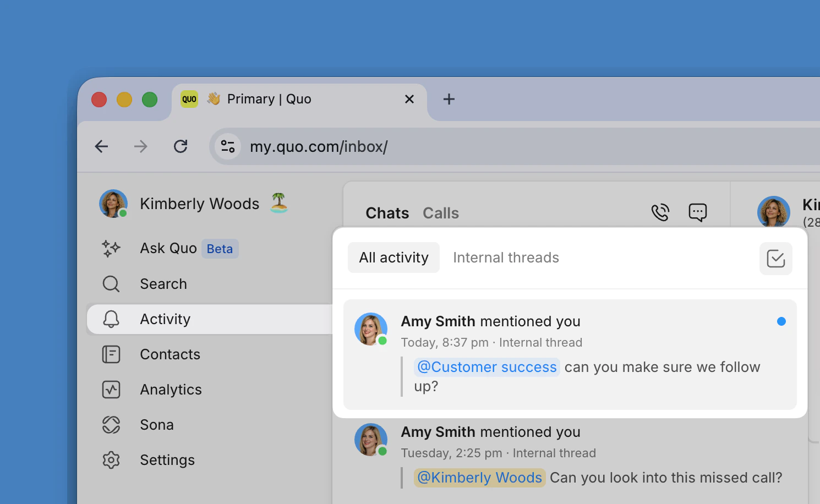Select the All activity tab
The height and width of the screenshot is (504, 820).
tap(394, 258)
